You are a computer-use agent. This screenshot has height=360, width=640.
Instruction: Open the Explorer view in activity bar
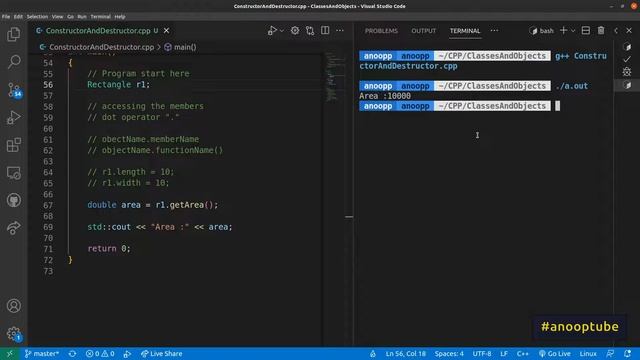tap(13, 34)
